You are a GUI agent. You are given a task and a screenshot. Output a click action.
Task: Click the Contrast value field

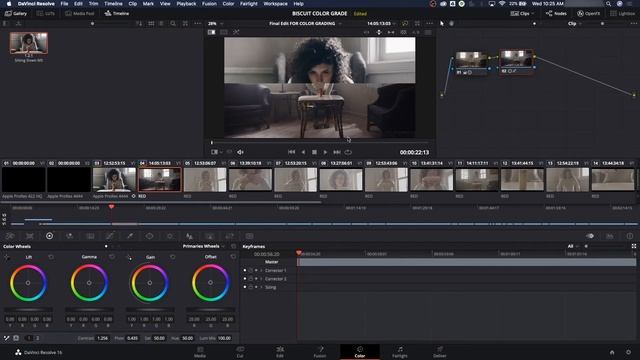pos(102,338)
